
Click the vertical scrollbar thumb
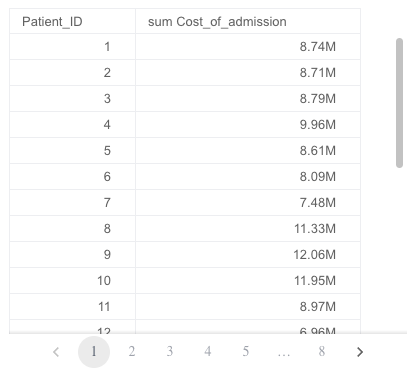399,103
